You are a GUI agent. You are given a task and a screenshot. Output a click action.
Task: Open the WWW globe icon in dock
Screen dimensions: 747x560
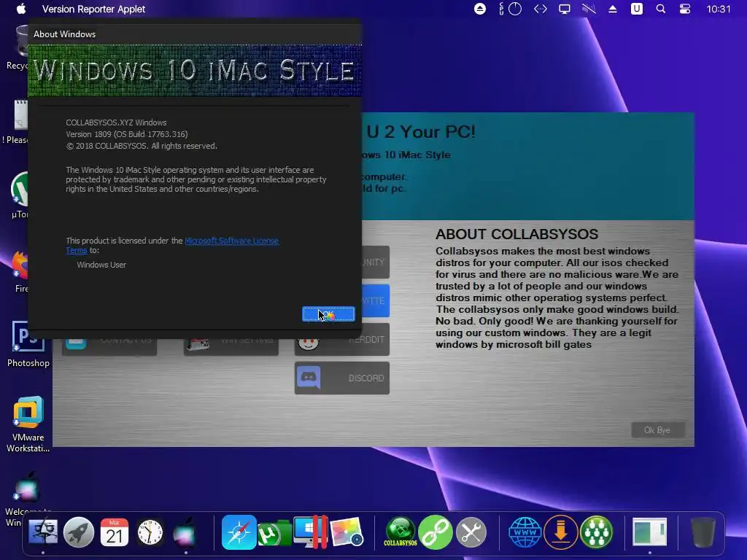pos(525,532)
